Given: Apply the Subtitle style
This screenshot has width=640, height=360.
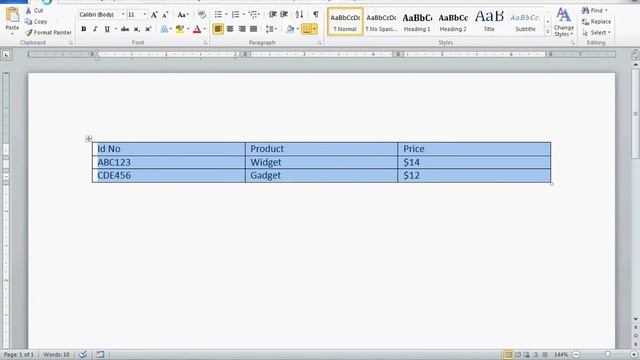Looking at the screenshot, I should (525, 22).
